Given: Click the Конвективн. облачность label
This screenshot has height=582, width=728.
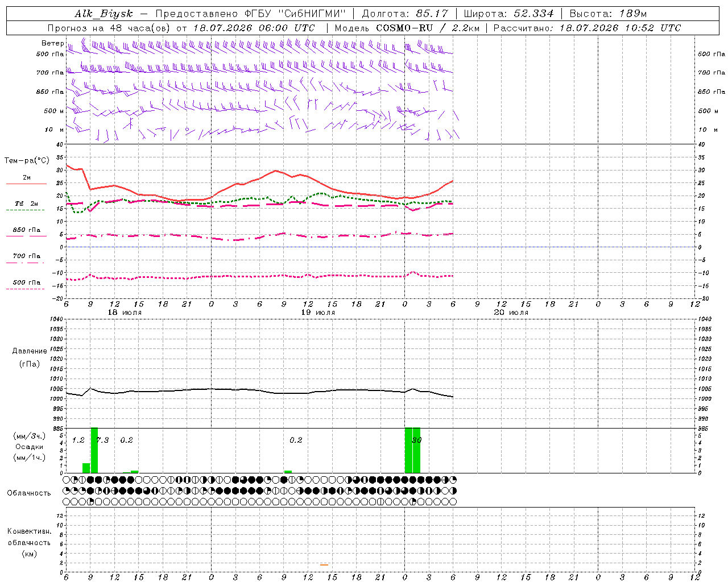Looking at the screenshot, I should 30,542.
